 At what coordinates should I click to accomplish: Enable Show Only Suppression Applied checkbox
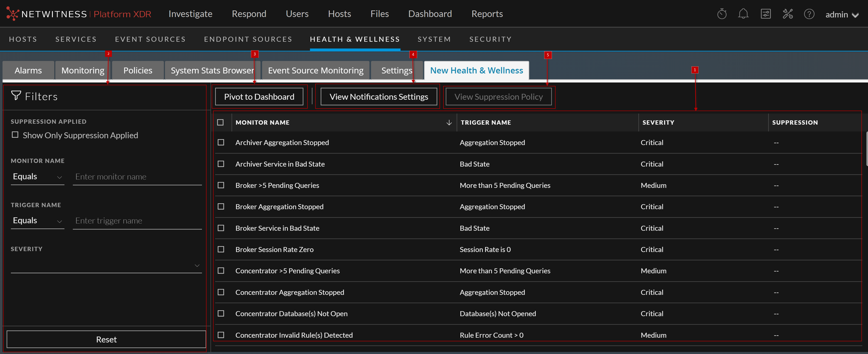click(15, 135)
